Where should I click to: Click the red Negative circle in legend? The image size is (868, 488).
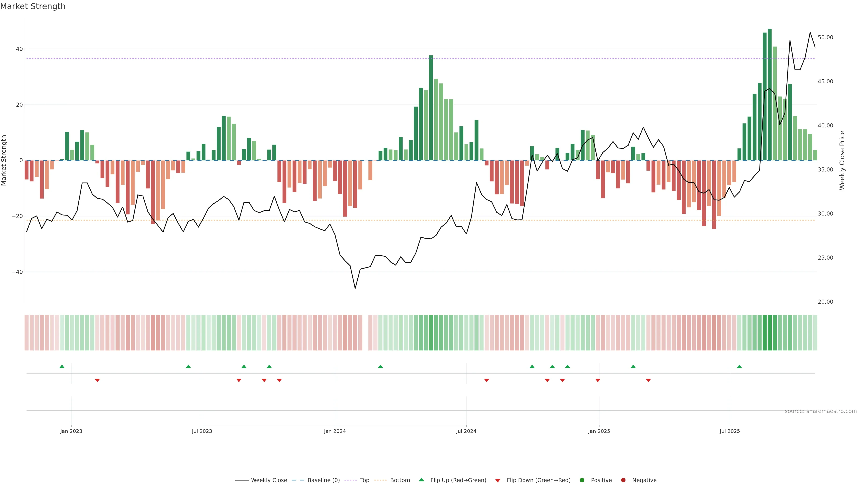coord(623,480)
